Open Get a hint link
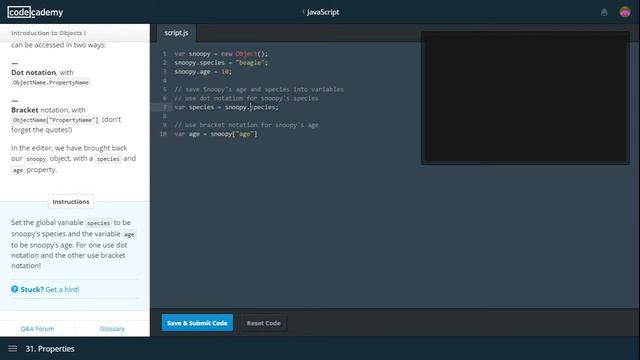640x360 pixels. pos(62,289)
